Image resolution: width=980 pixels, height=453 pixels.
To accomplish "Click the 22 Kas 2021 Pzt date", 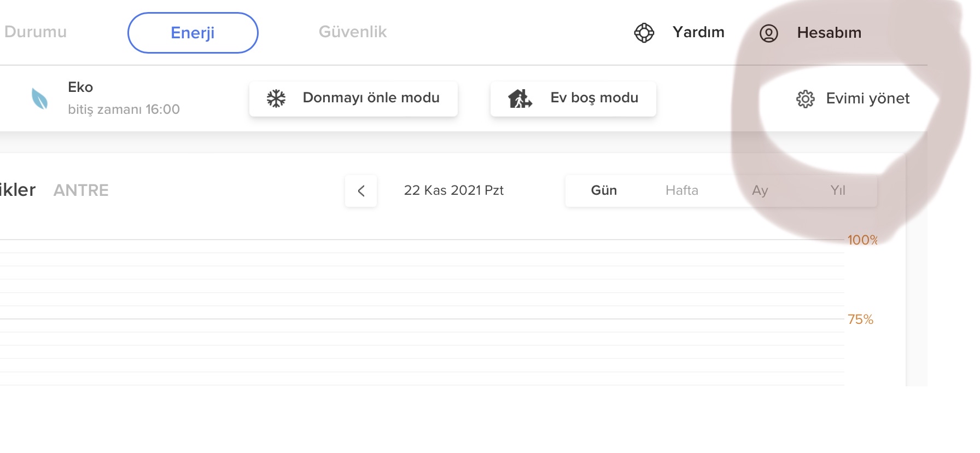I will point(454,190).
